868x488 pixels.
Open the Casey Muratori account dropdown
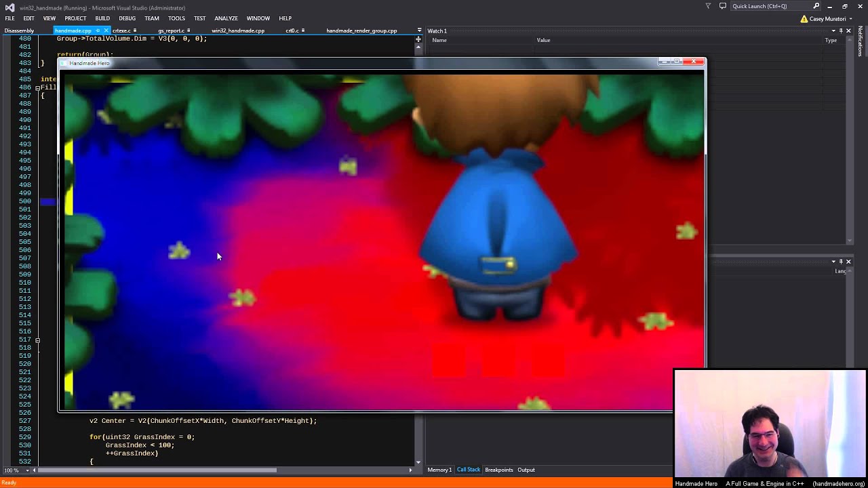[831, 19]
